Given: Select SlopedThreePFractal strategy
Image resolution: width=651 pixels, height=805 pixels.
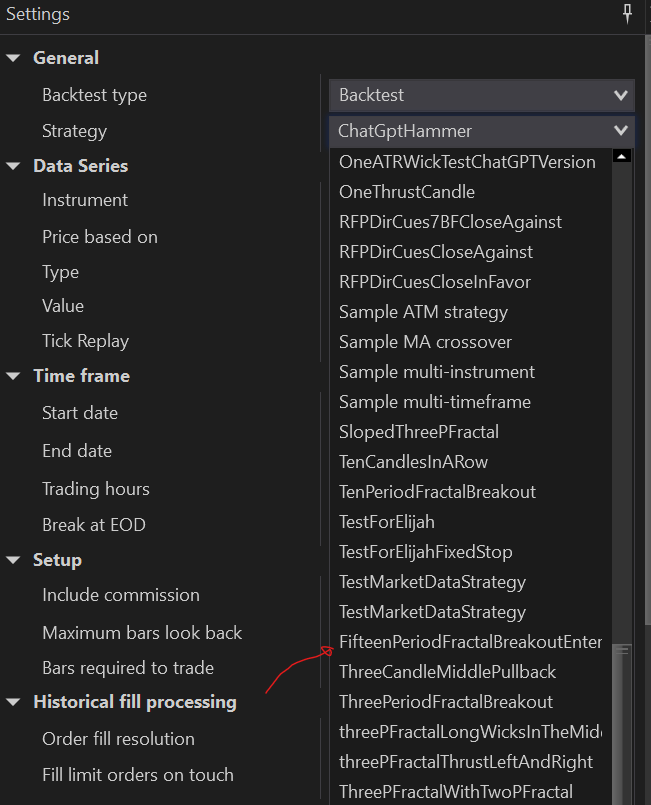Looking at the screenshot, I should (419, 432).
